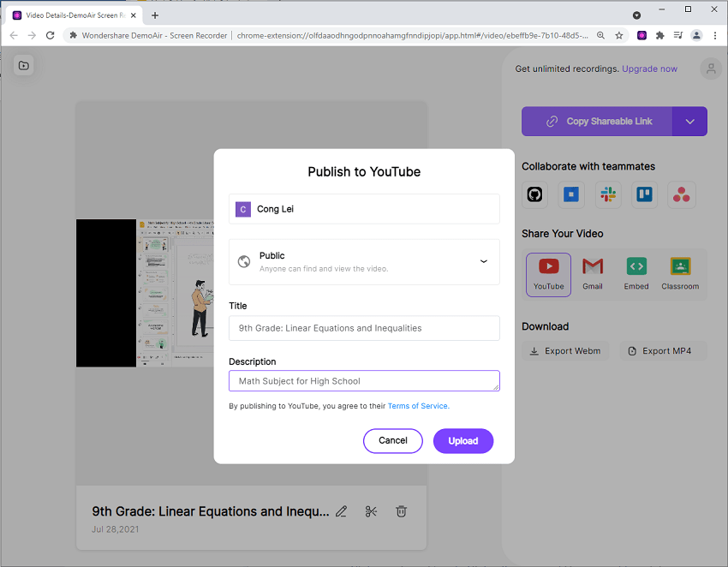Share to GitHub integration icon

tap(534, 194)
